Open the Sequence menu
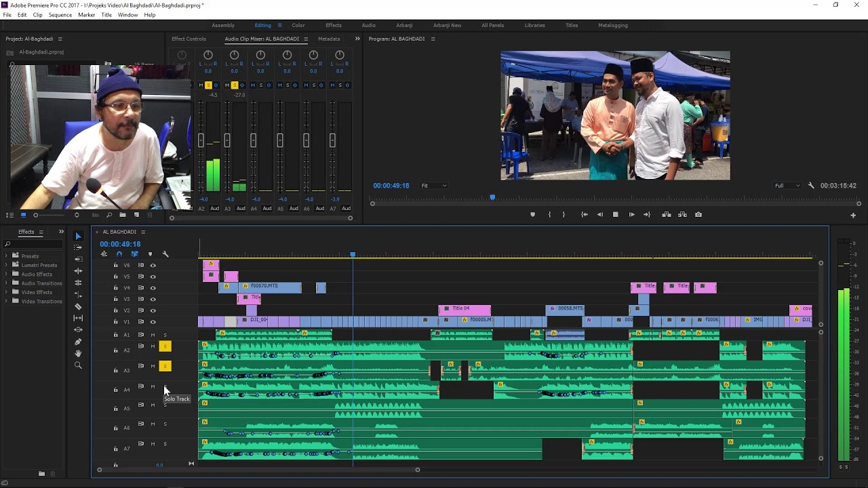 (x=60, y=15)
